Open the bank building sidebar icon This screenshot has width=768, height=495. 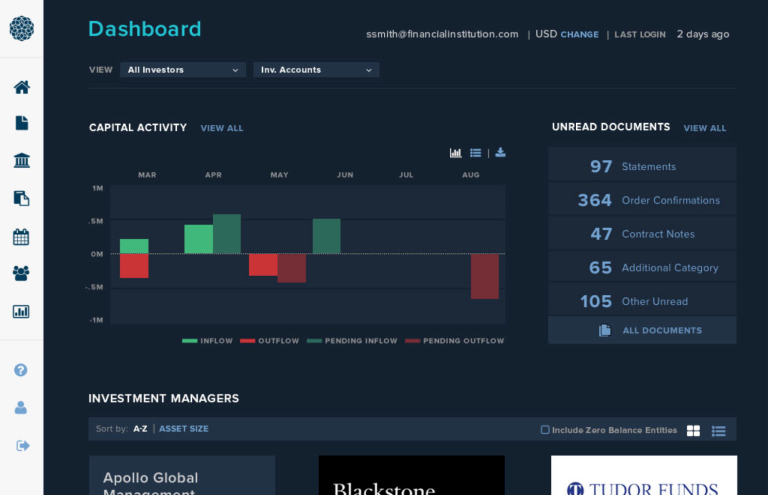point(22,160)
